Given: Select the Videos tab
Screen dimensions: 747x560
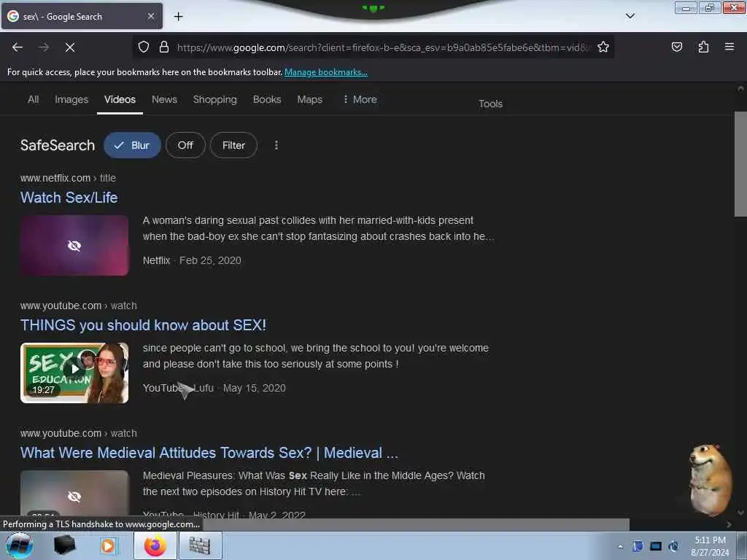Looking at the screenshot, I should click(120, 99).
